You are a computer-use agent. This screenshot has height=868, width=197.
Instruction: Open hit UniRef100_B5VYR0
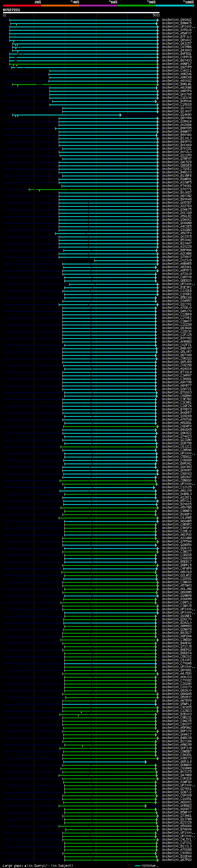(x=177, y=135)
